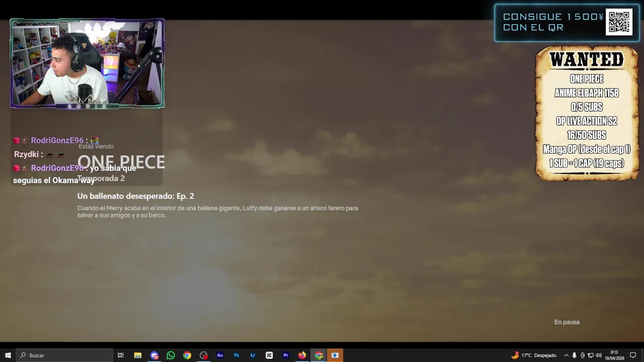Open Task View from the taskbar
644x362 pixels.
click(121, 355)
